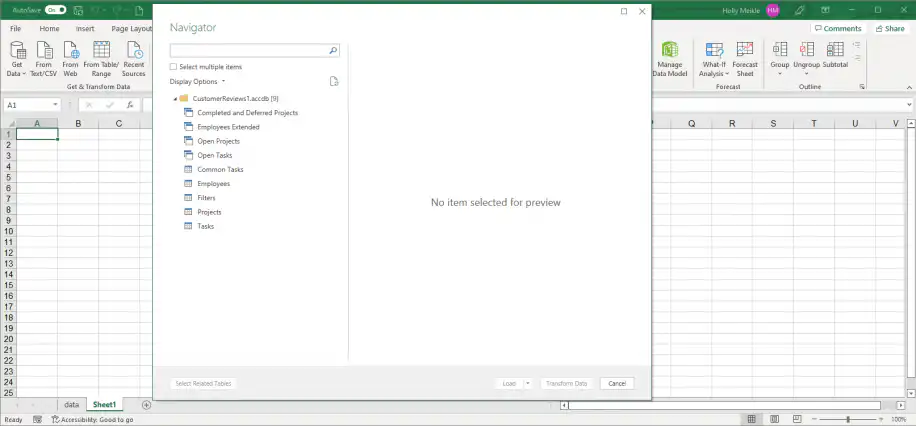Cancel the Navigator dialog
The width and height of the screenshot is (916, 426).
point(617,384)
